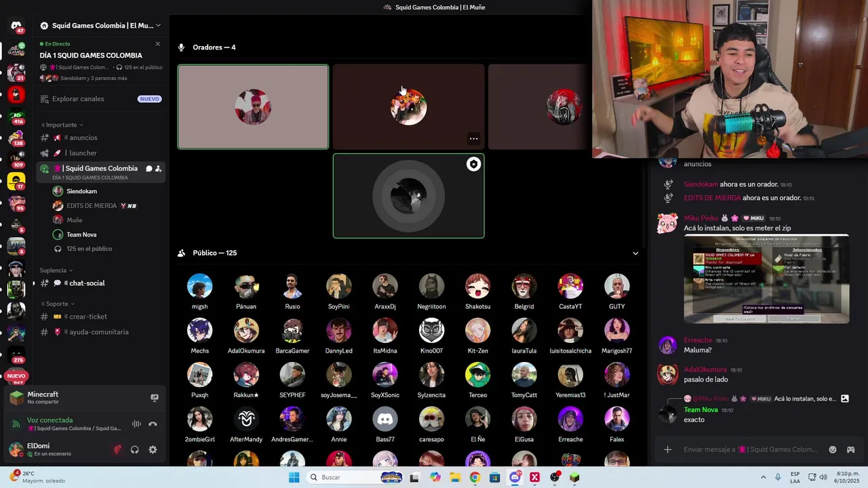Open the chat-social channel
The image size is (868, 488).
[100, 283]
